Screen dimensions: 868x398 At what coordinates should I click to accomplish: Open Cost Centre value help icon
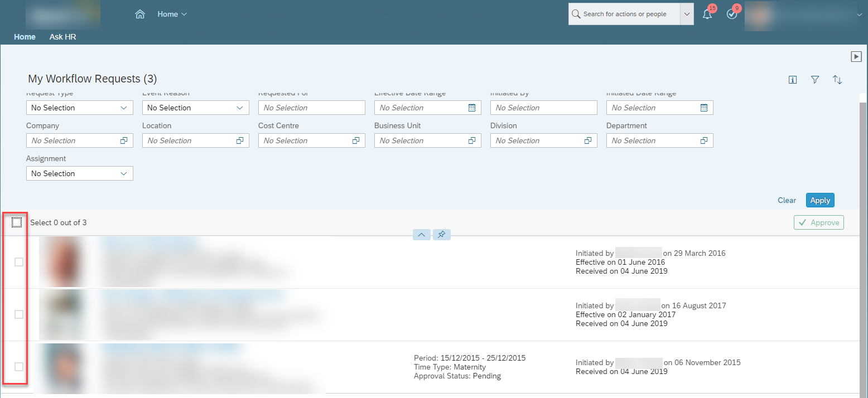pos(356,140)
